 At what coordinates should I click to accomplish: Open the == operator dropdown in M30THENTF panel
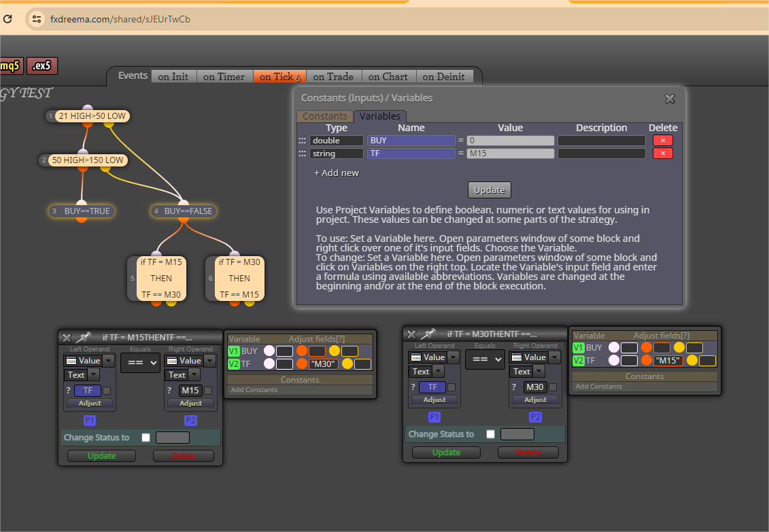click(x=485, y=359)
